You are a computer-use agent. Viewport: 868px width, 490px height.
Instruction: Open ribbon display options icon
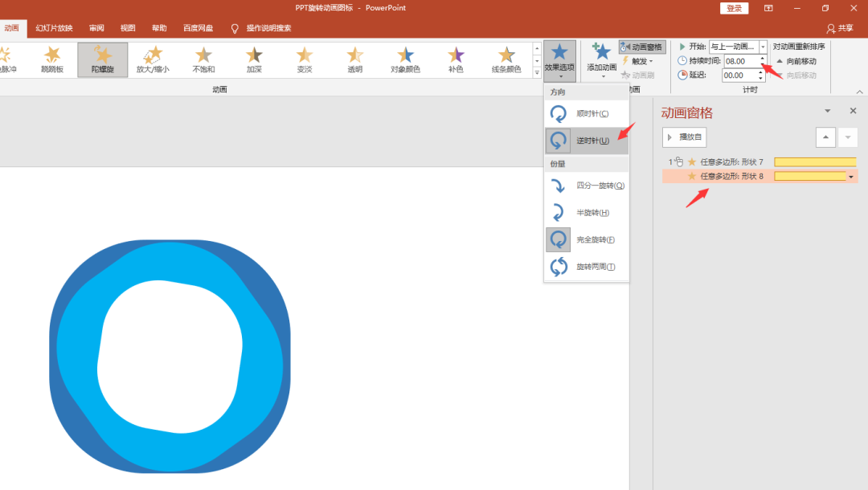(x=768, y=8)
